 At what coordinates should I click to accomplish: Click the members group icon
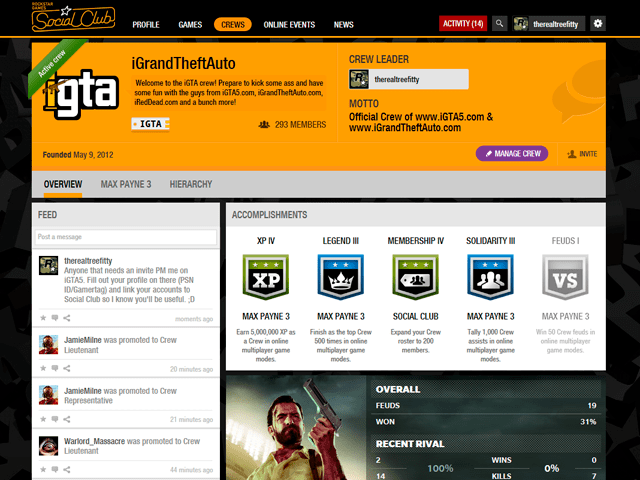tap(264, 124)
